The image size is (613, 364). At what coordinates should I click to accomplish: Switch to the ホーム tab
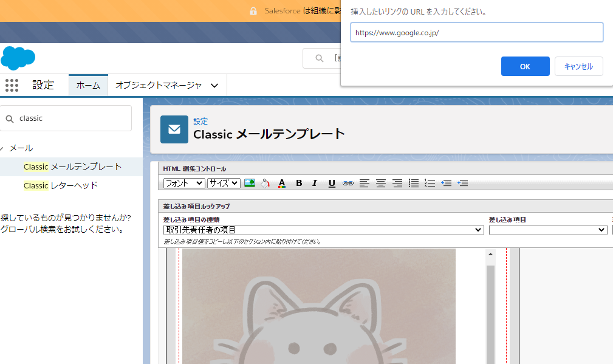click(88, 86)
